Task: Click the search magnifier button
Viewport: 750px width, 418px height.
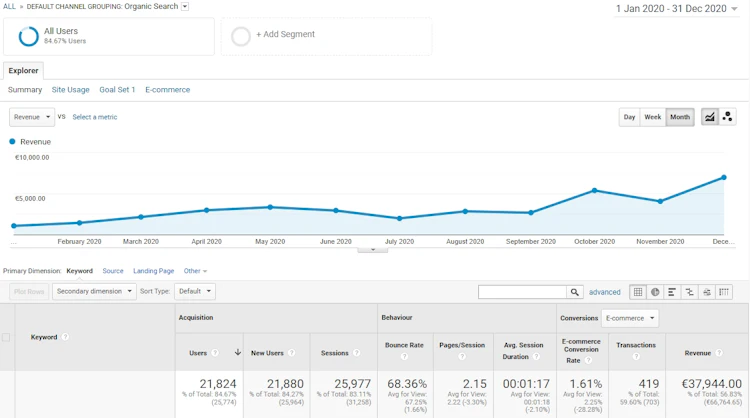Action: [574, 292]
